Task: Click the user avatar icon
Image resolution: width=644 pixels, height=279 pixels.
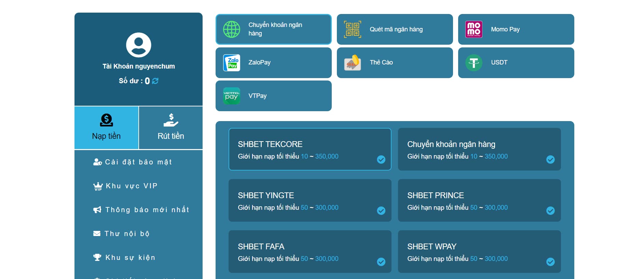Action: click(x=139, y=45)
